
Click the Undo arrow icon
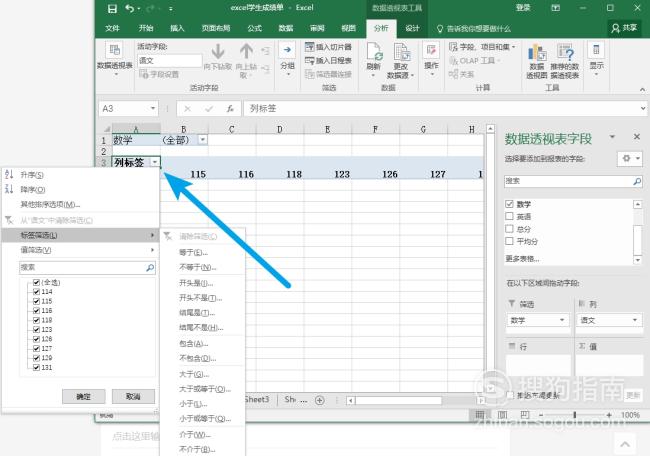coord(130,8)
